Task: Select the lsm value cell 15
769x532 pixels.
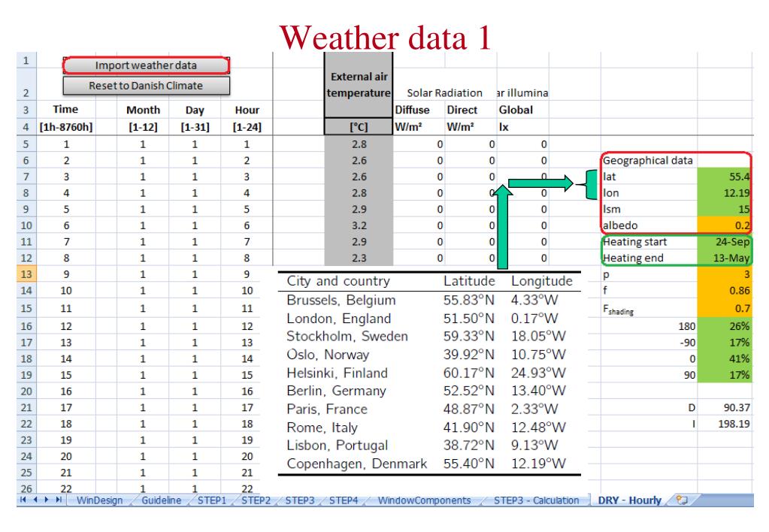Action: tap(725, 209)
